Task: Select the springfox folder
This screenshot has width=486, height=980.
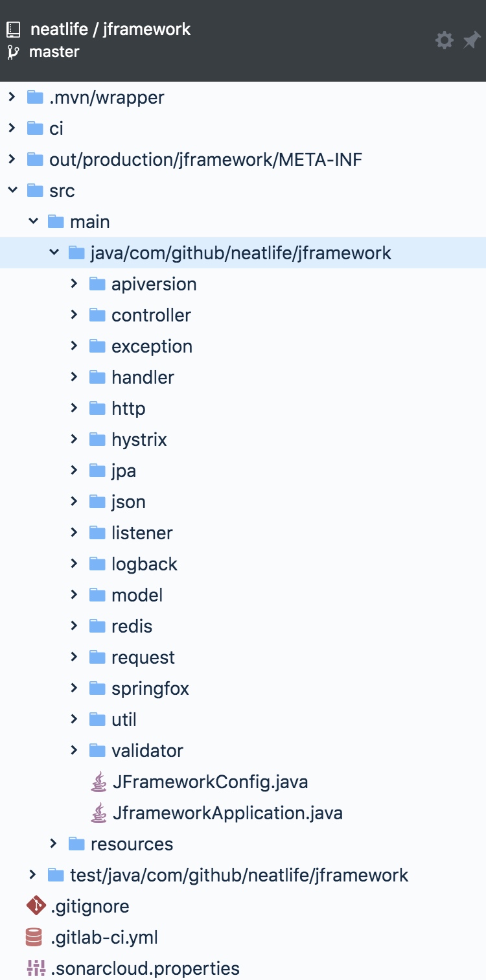Action: click(150, 688)
